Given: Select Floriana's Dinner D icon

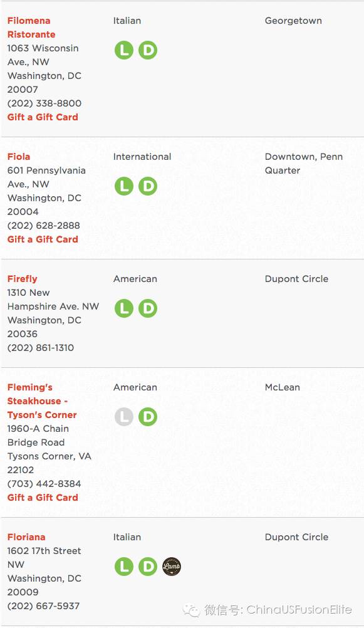Looking at the screenshot, I should 148,567.
